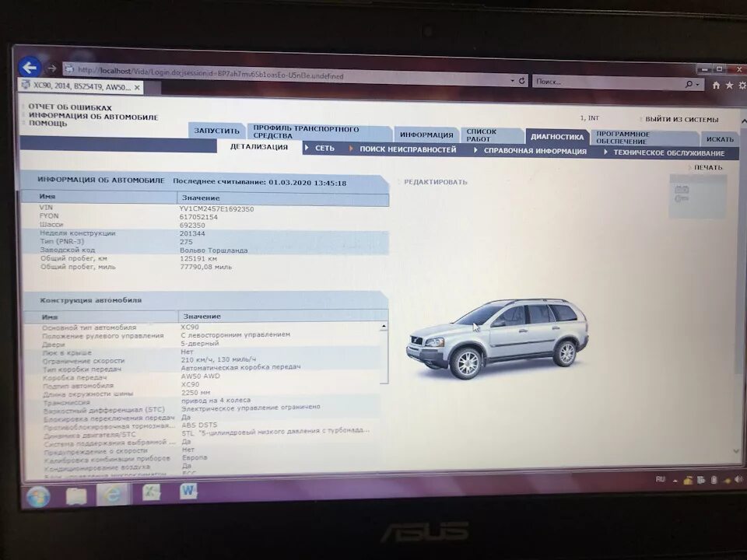
Task: Open Favorites star icon
Action: (729, 86)
